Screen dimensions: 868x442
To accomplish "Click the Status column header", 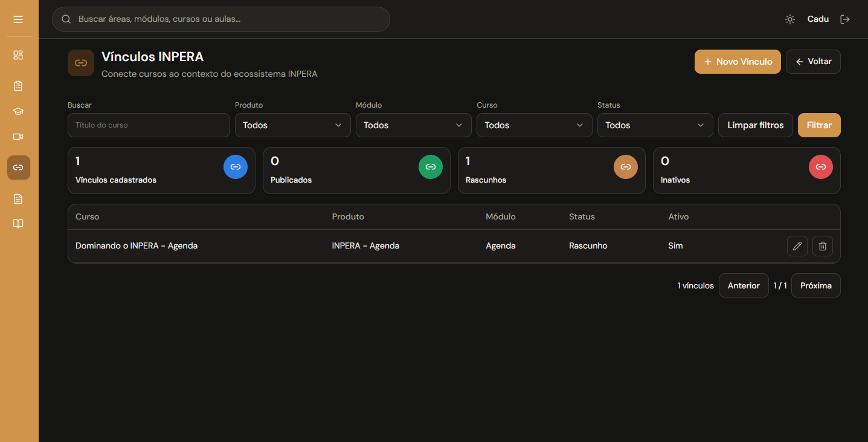I will (582, 216).
